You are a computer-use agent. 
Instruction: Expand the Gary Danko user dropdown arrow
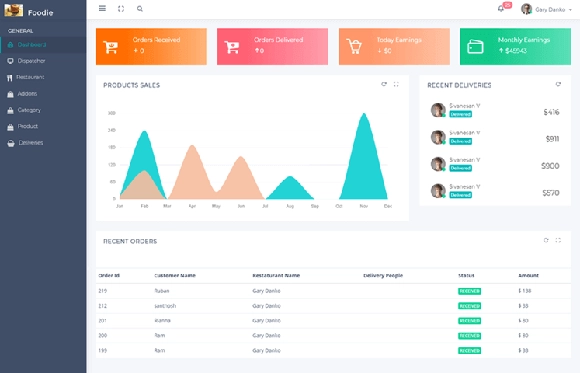570,10
